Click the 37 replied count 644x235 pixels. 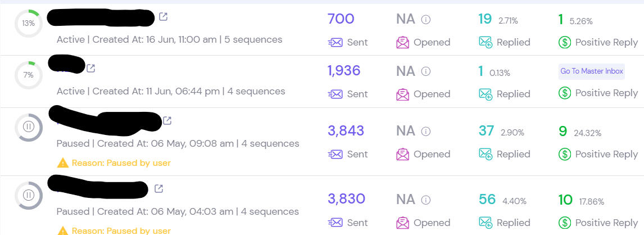pos(486,131)
